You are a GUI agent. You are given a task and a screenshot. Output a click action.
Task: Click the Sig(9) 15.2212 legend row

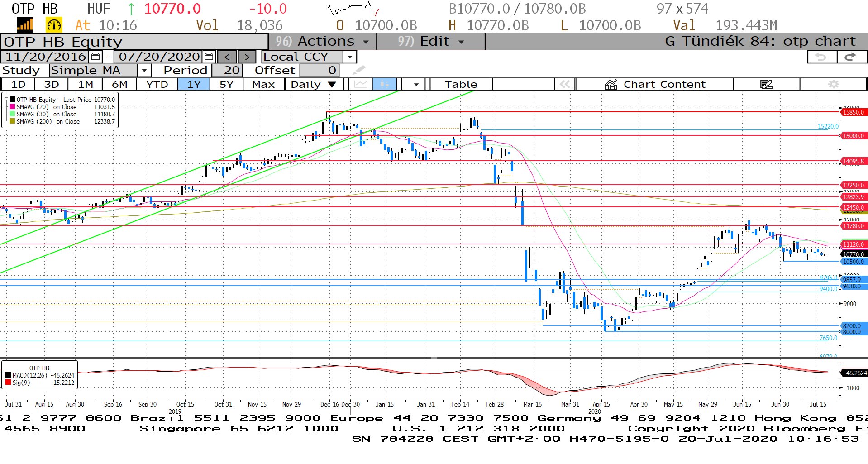[x=40, y=383]
